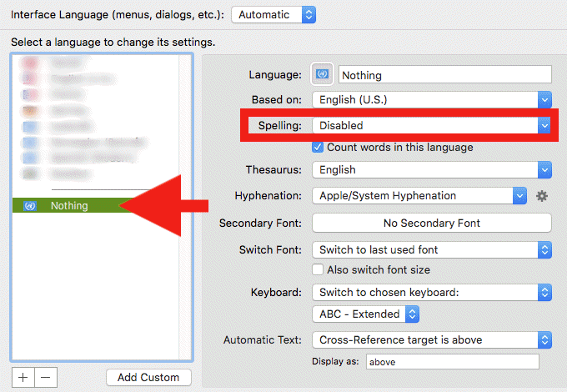The height and width of the screenshot is (392, 567).
Task: Open Keyboard Switch to chosen keyboard dropdown
Action: point(431,293)
